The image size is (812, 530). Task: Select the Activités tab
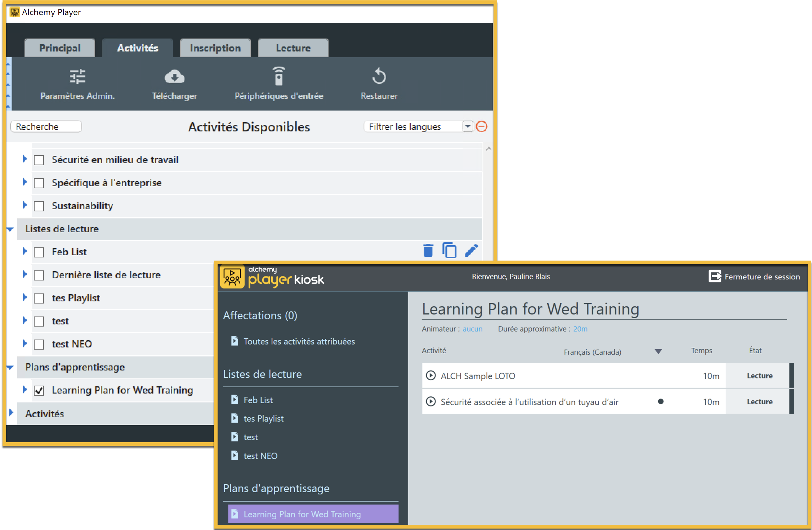click(138, 48)
